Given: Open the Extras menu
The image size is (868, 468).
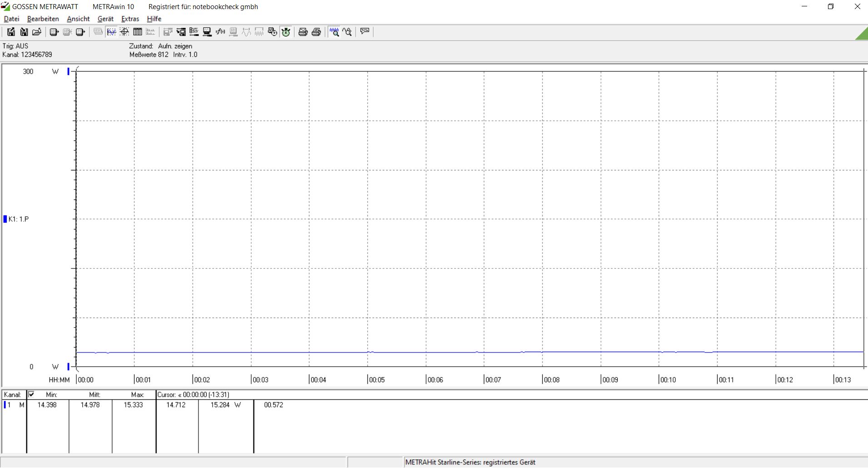Looking at the screenshot, I should 130,19.
